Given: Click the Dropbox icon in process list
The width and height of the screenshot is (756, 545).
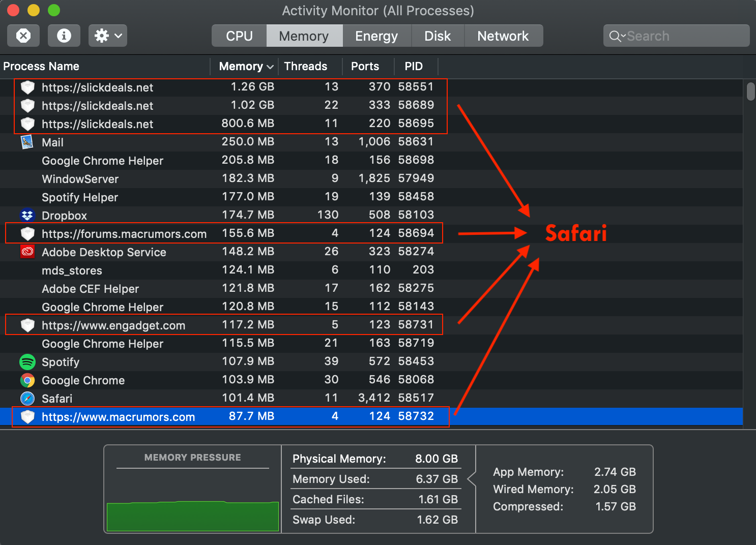Looking at the screenshot, I should (27, 216).
